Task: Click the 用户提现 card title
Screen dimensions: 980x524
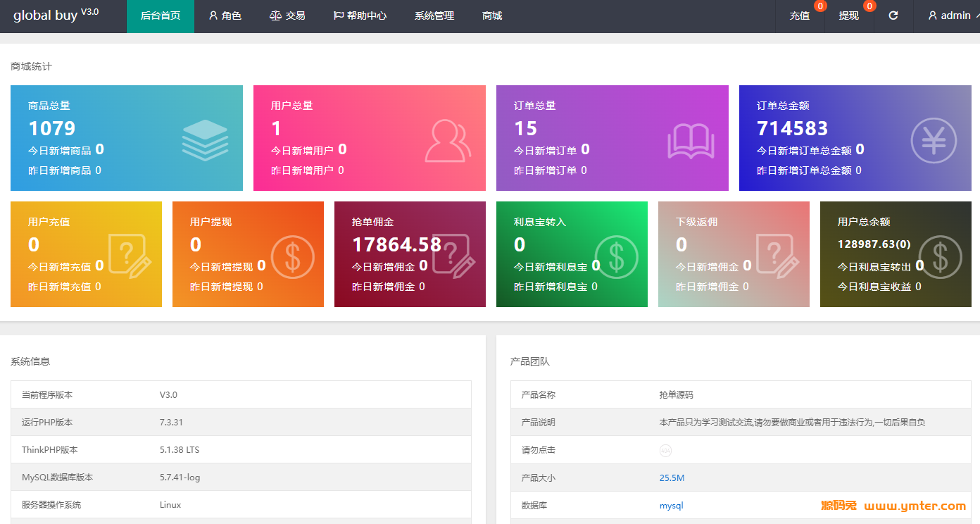Action: pos(211,222)
